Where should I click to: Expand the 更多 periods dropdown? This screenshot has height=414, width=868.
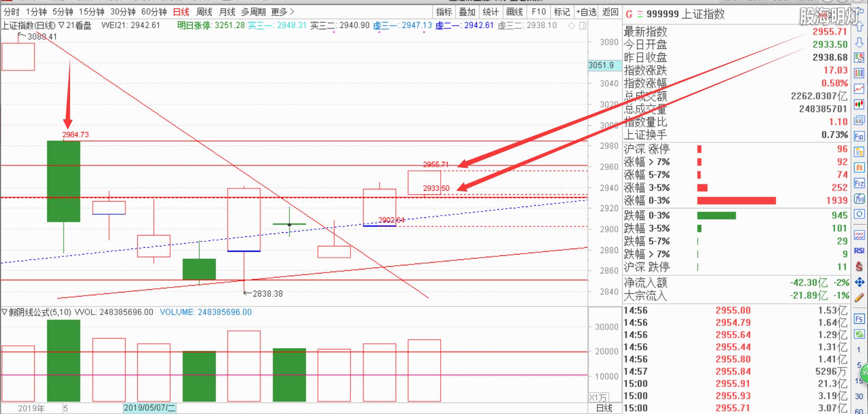[x=283, y=12]
